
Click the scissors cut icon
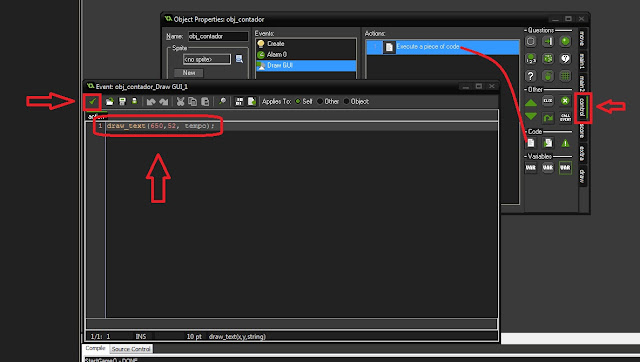pyautogui.click(x=180, y=102)
